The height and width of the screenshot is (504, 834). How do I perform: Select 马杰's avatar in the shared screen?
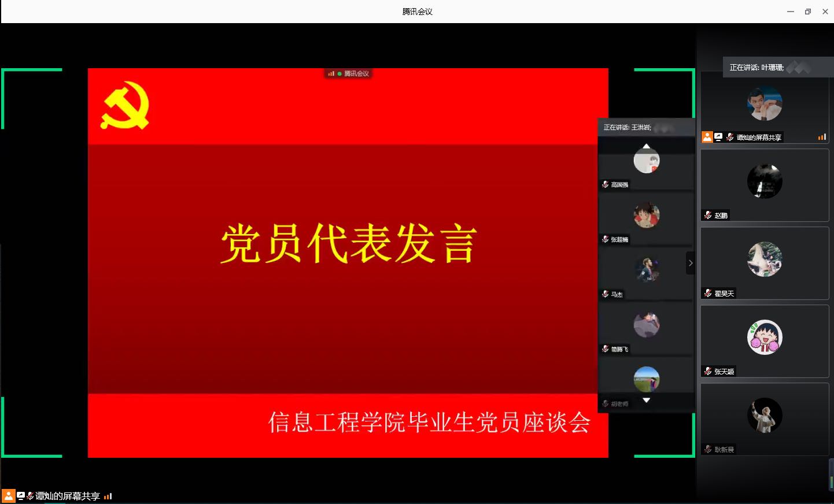pos(647,270)
